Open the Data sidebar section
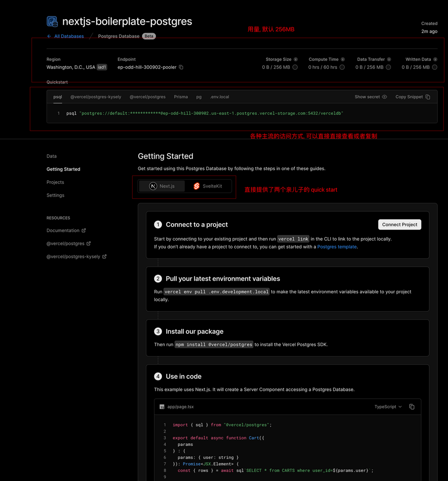448x481 pixels. (51, 156)
